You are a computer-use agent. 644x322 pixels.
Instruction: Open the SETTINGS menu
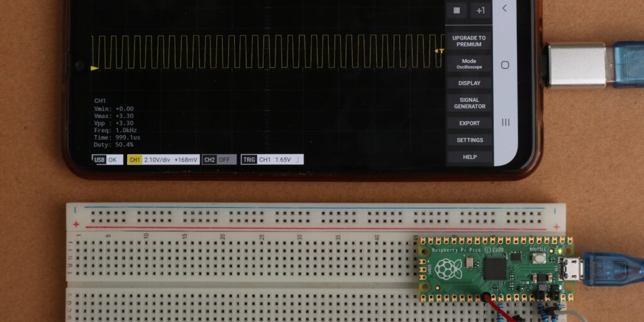(469, 140)
